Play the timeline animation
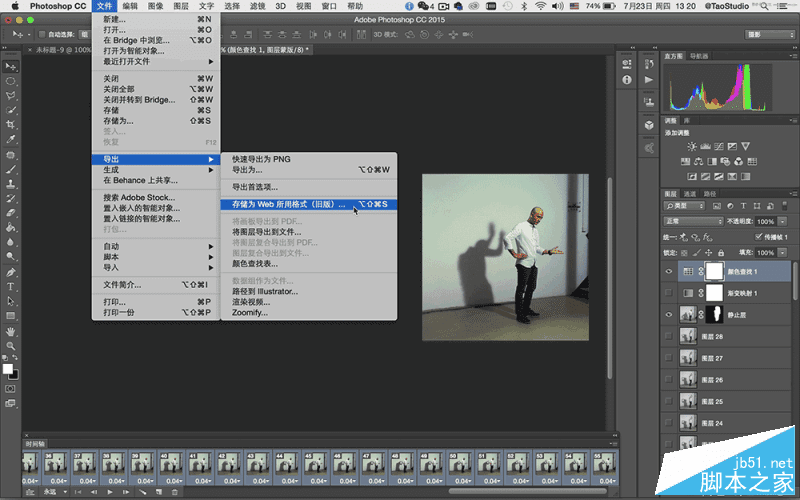This screenshot has height=500, width=800. (112, 492)
